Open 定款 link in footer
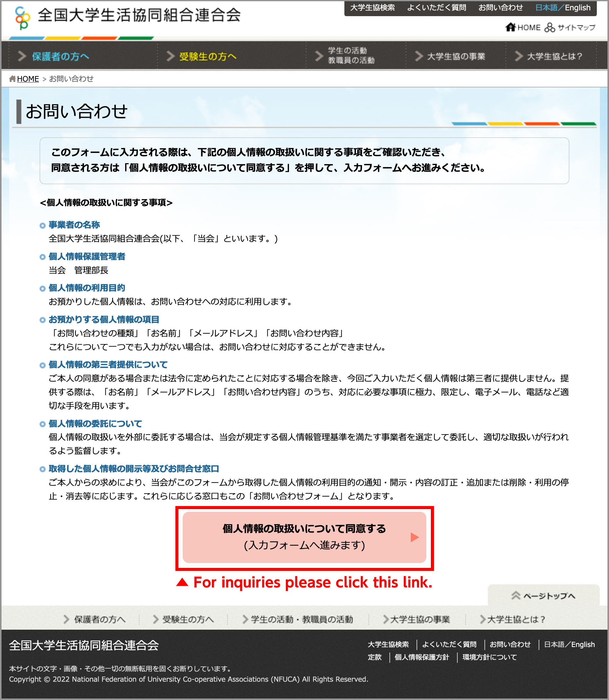 [x=375, y=657]
